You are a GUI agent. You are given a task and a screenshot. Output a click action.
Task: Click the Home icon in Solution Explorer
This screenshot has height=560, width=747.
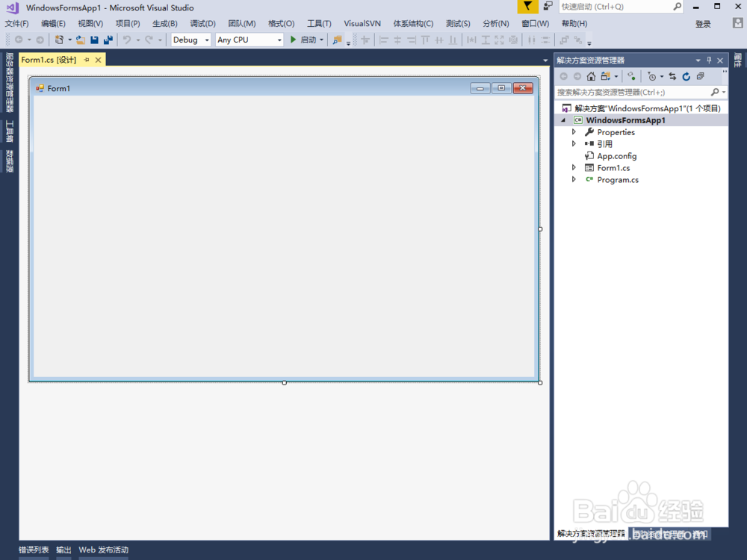point(591,76)
